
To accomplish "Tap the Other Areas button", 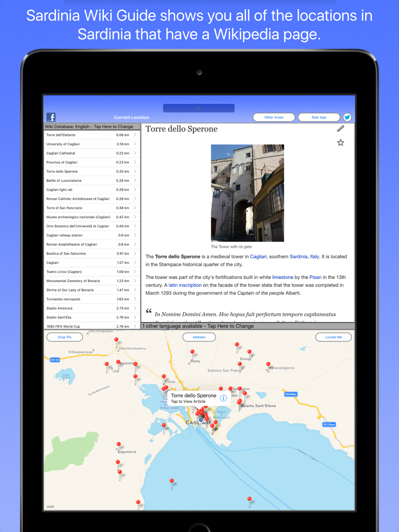I will (274, 117).
